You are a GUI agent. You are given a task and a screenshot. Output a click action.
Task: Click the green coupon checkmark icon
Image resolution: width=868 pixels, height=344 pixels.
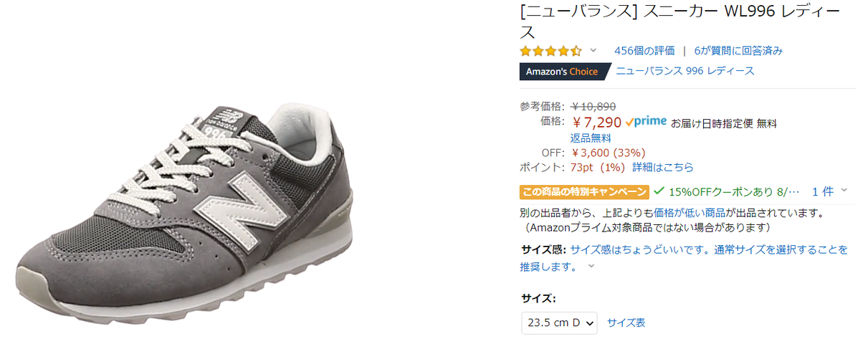659,191
